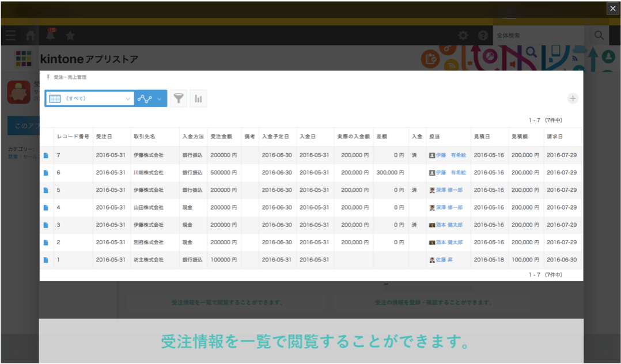This screenshot has height=364, width=621.
Task: Click the table view icon in view selector
Action: (x=55, y=98)
